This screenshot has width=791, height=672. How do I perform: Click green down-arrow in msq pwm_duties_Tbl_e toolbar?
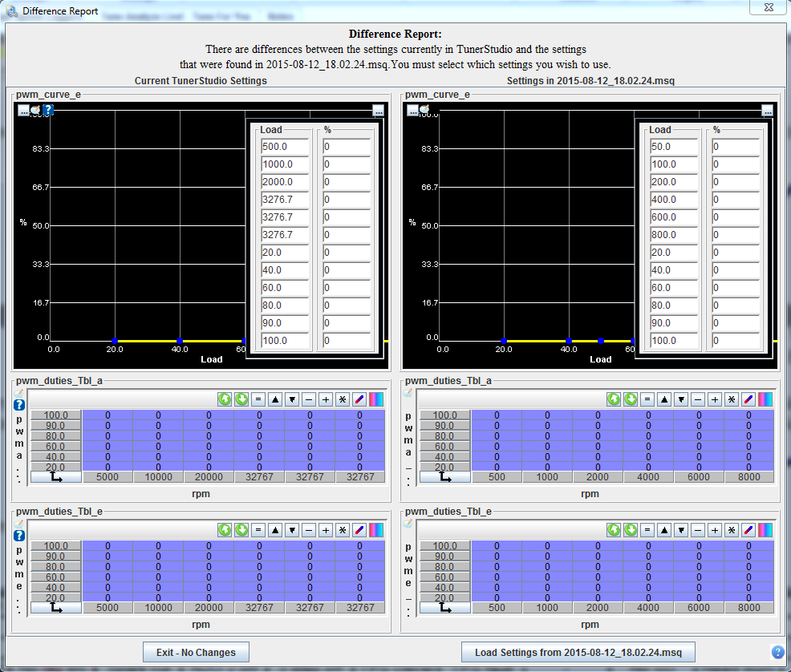click(631, 530)
